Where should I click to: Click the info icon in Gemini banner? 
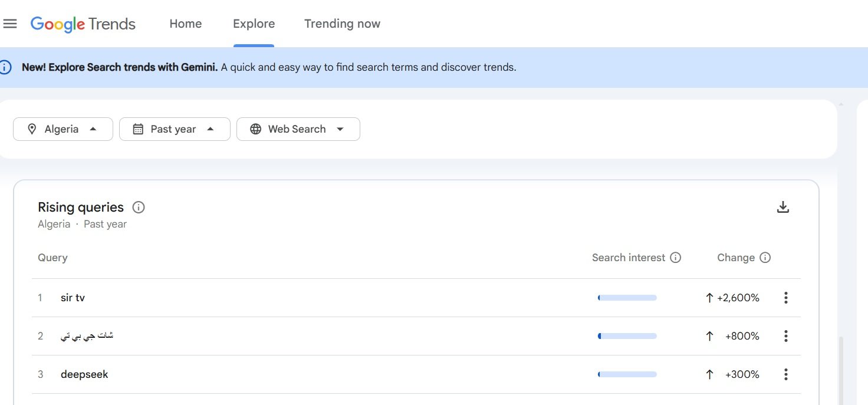[5, 67]
